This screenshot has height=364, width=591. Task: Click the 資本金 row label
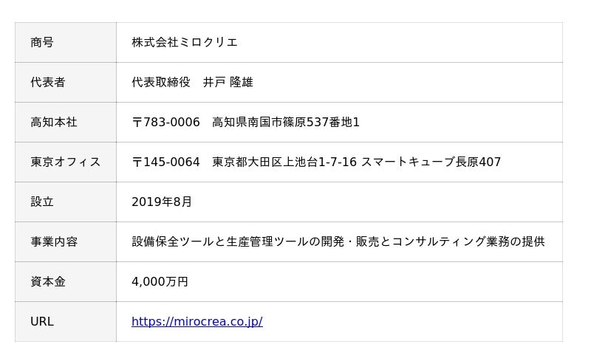tap(48, 281)
